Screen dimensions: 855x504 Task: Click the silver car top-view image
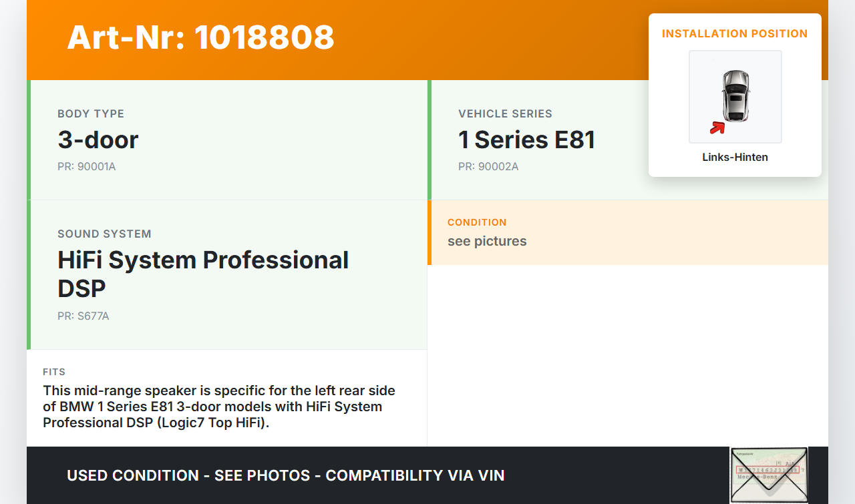click(735, 95)
